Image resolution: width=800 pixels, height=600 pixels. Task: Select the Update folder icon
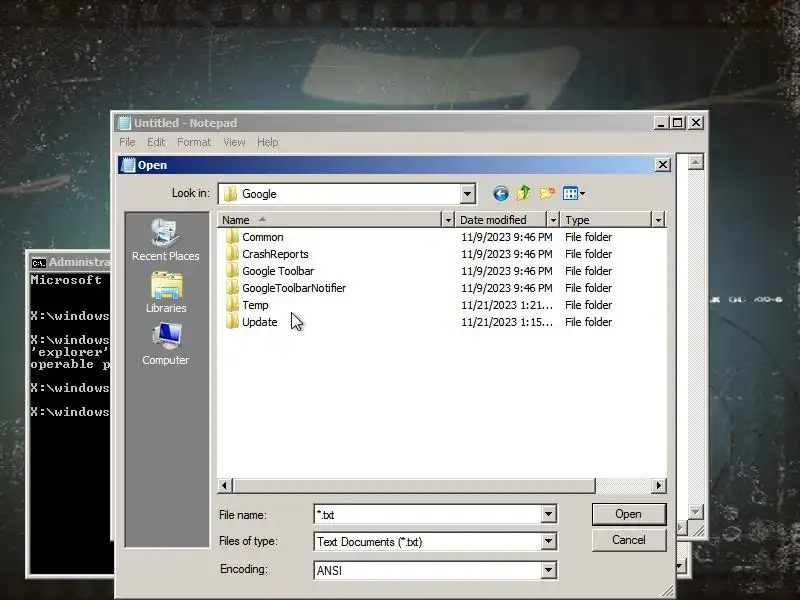pyautogui.click(x=232, y=322)
